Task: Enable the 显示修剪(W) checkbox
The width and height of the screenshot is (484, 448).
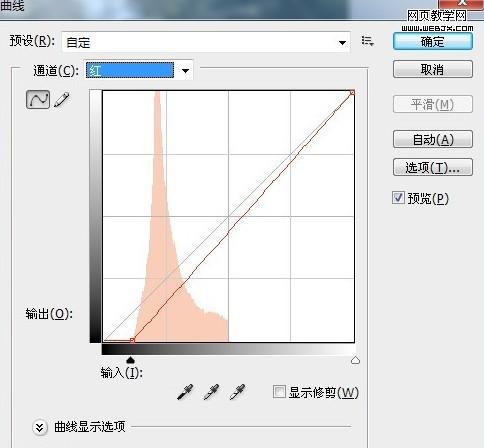Action: 279,392
